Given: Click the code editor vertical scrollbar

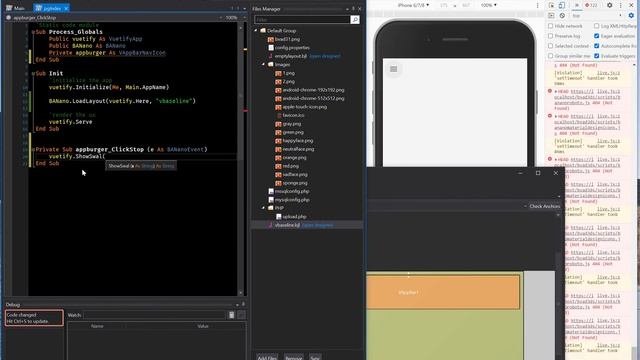Looking at the screenshot, I should [240, 159].
